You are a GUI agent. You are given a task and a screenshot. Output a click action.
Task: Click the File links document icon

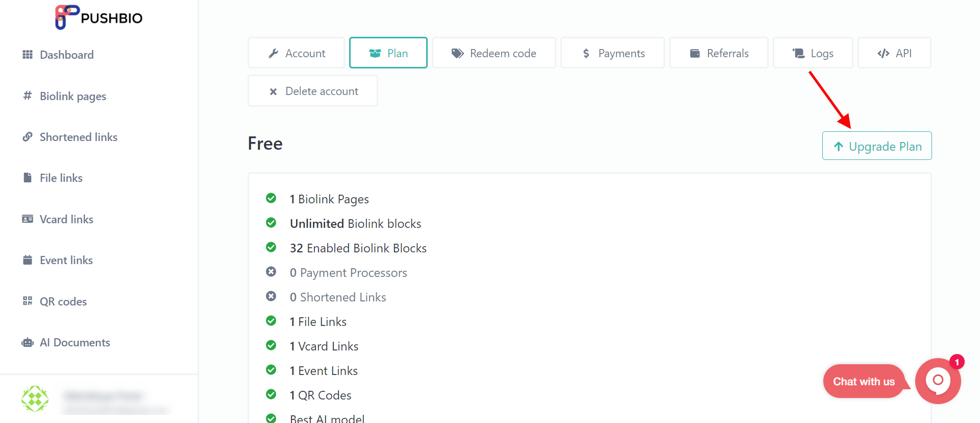coord(28,178)
